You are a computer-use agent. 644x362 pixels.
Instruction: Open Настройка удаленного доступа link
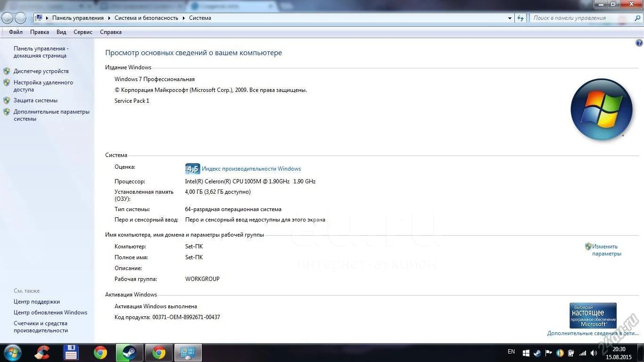point(43,86)
